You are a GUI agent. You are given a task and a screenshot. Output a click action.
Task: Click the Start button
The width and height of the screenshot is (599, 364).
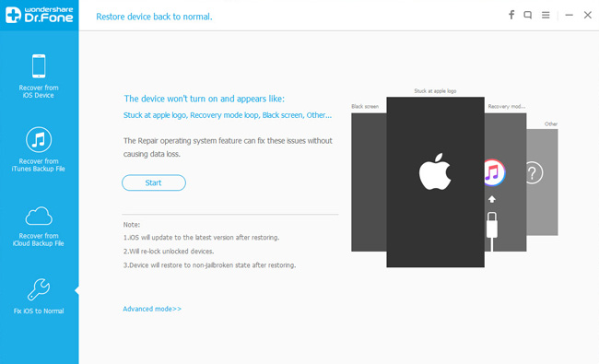tap(154, 182)
